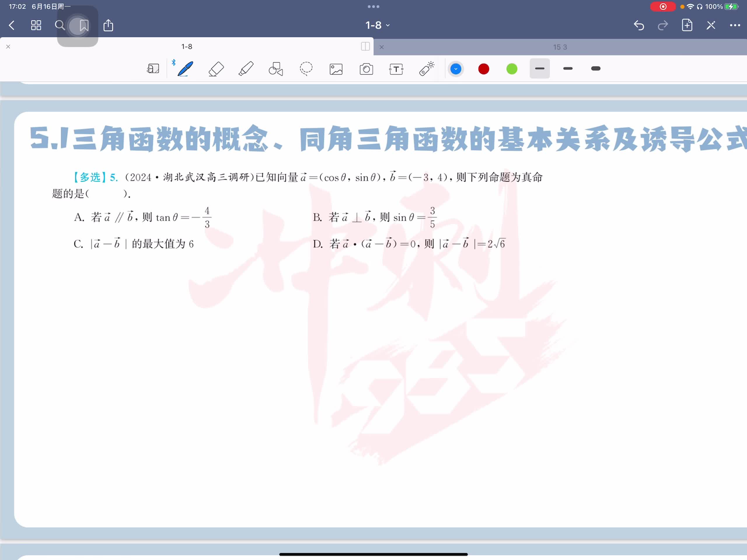The height and width of the screenshot is (560, 747).
Task: Select the eraser tool
Action: coord(216,69)
